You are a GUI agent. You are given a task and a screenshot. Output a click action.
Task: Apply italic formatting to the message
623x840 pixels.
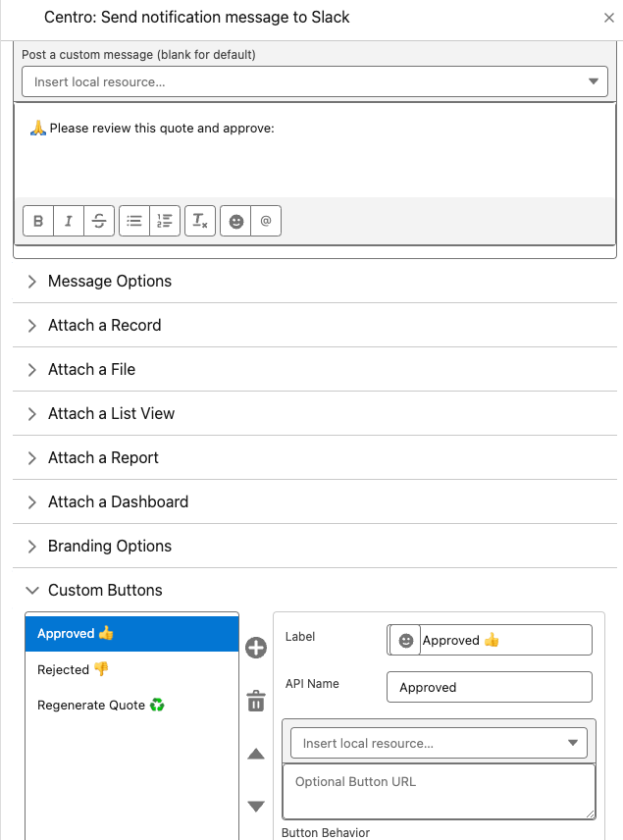pyautogui.click(x=68, y=221)
